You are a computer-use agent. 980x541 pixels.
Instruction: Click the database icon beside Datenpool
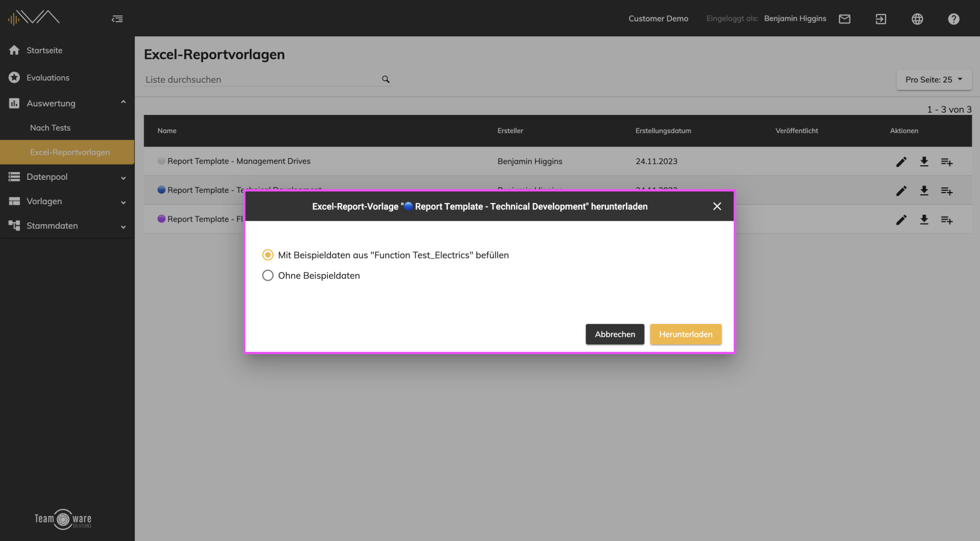pos(15,177)
